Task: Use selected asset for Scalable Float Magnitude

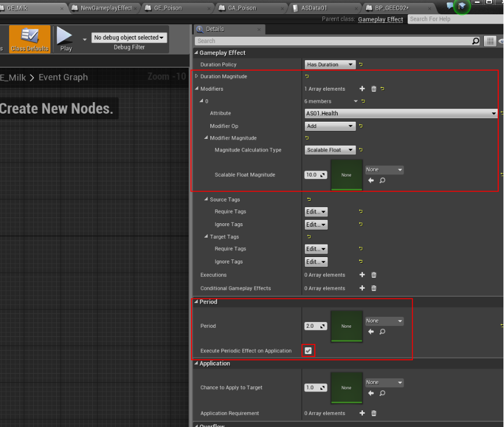Action: (x=371, y=180)
